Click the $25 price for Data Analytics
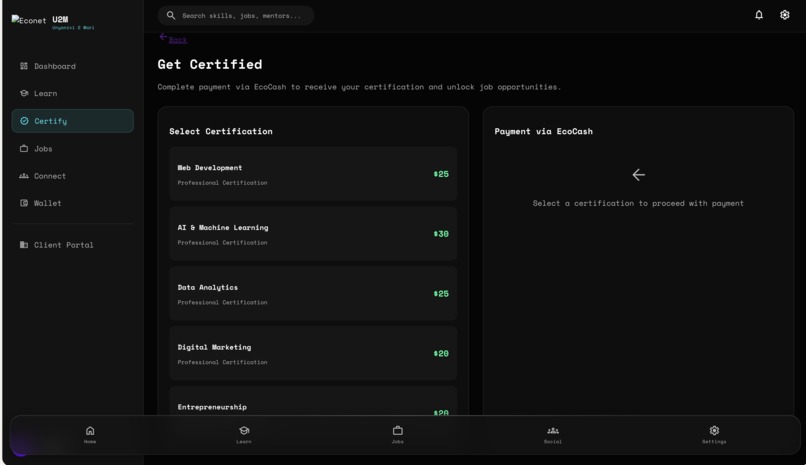This screenshot has width=806, height=465. click(x=441, y=294)
